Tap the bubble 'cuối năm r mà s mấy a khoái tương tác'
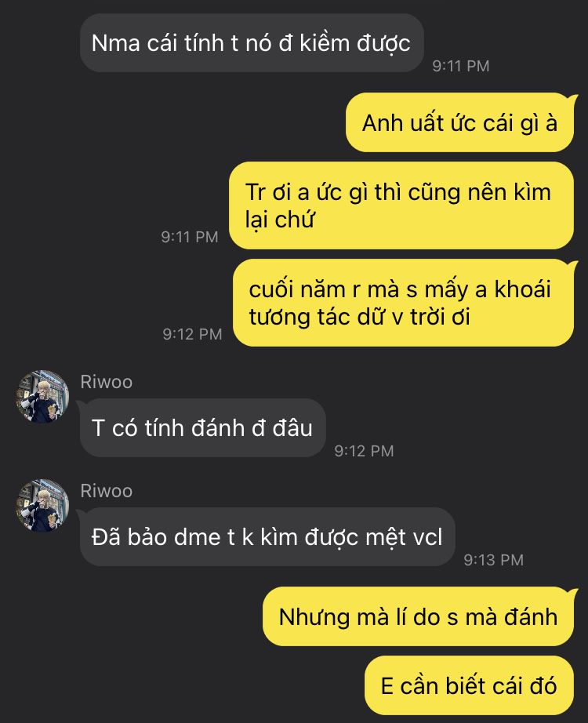The height and width of the screenshot is (723, 588). point(404,303)
